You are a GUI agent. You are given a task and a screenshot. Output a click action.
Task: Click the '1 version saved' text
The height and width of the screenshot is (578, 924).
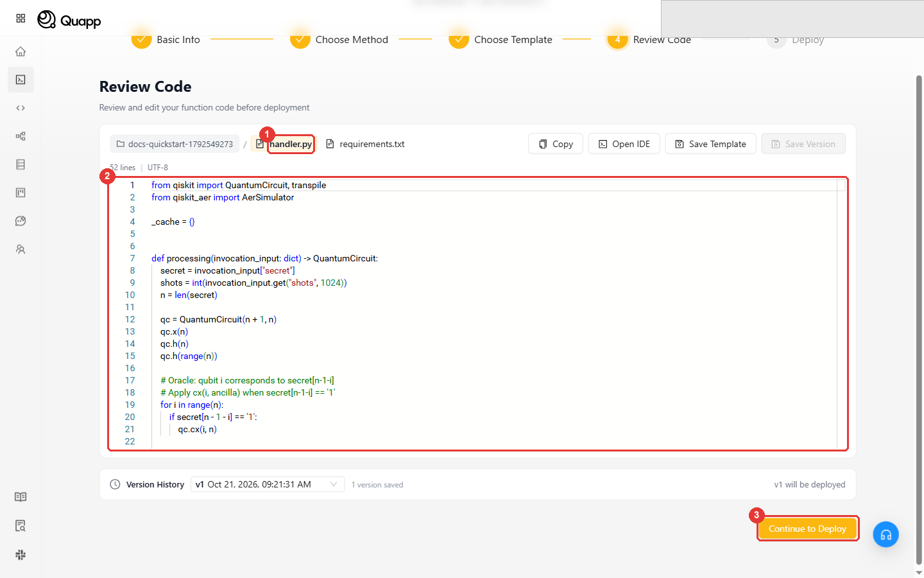pyautogui.click(x=377, y=485)
